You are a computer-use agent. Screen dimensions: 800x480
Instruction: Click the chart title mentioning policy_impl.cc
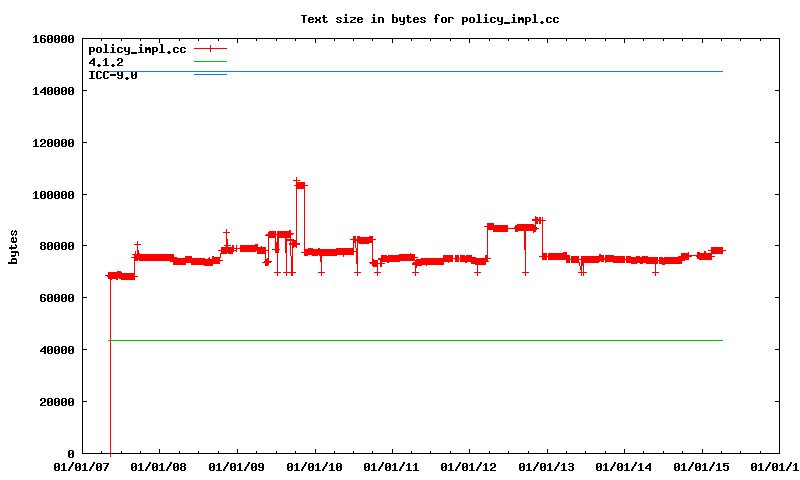pos(436,19)
